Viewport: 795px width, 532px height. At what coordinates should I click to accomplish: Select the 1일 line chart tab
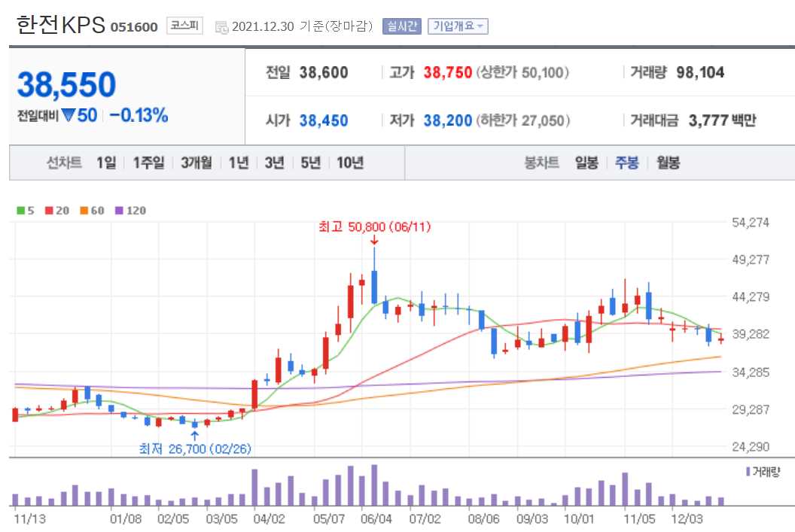pyautogui.click(x=106, y=163)
